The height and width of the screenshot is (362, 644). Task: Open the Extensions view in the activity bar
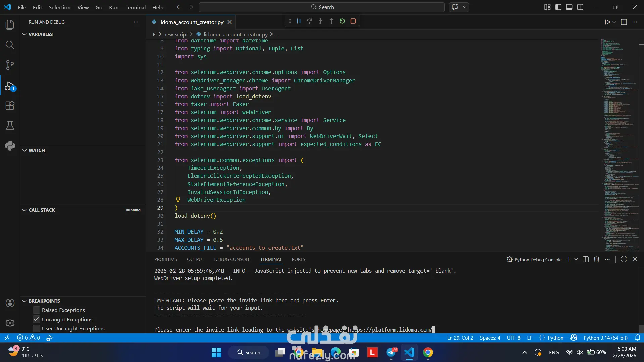point(10,106)
